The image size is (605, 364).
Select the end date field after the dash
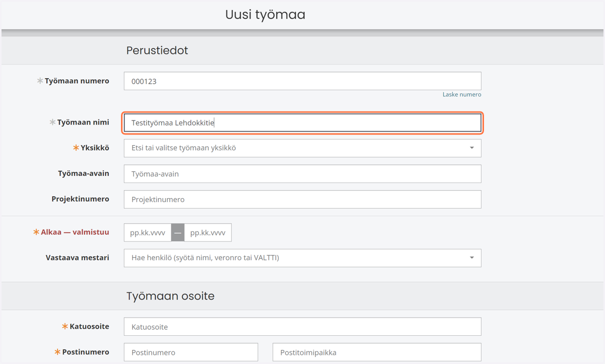(208, 233)
